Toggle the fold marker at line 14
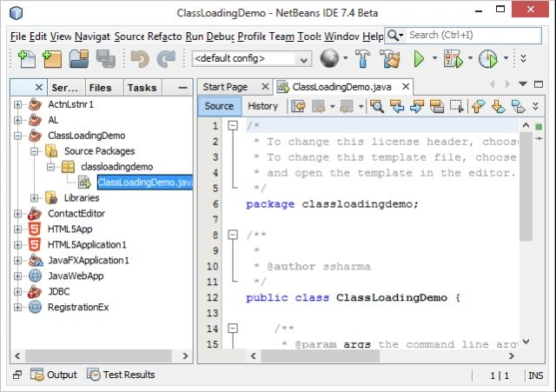556x392 pixels. click(x=233, y=329)
